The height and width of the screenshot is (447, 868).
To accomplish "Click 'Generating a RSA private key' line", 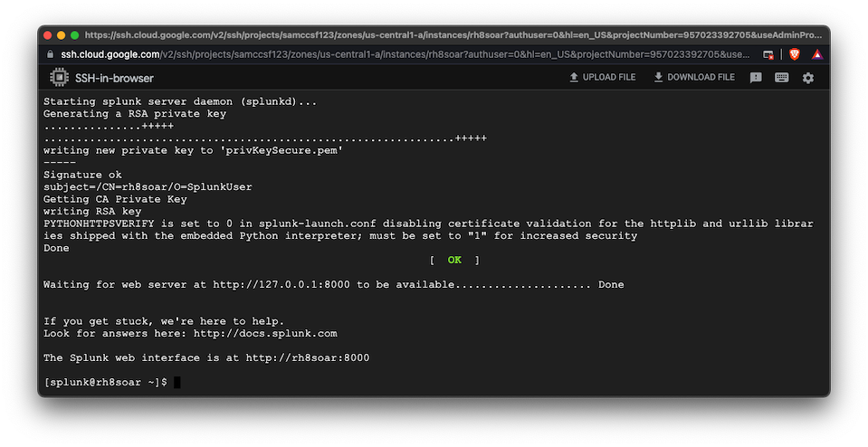I will 135,114.
